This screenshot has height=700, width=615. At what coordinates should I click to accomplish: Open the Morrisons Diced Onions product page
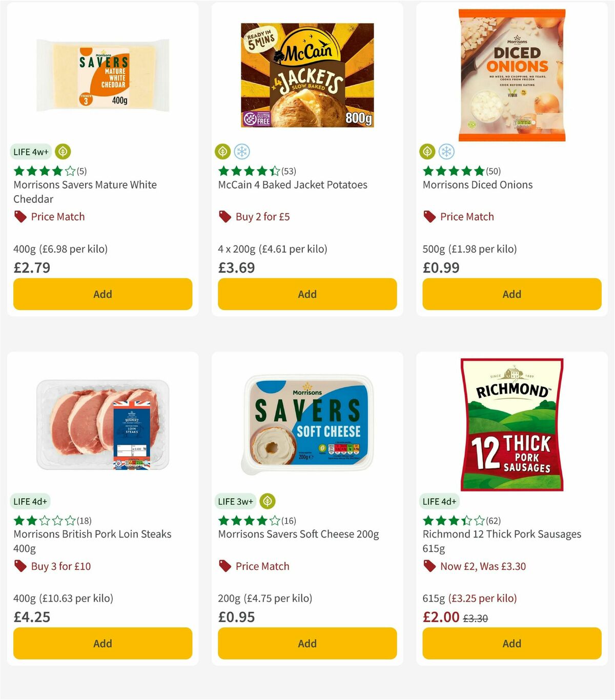click(478, 184)
